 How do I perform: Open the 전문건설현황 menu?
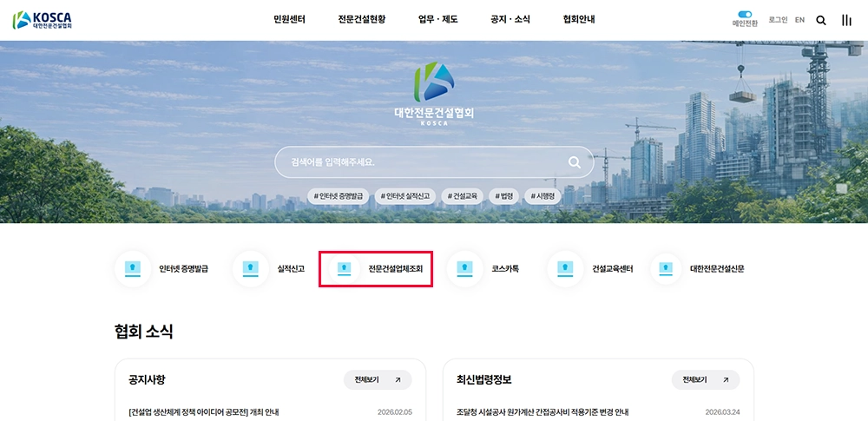coord(361,19)
